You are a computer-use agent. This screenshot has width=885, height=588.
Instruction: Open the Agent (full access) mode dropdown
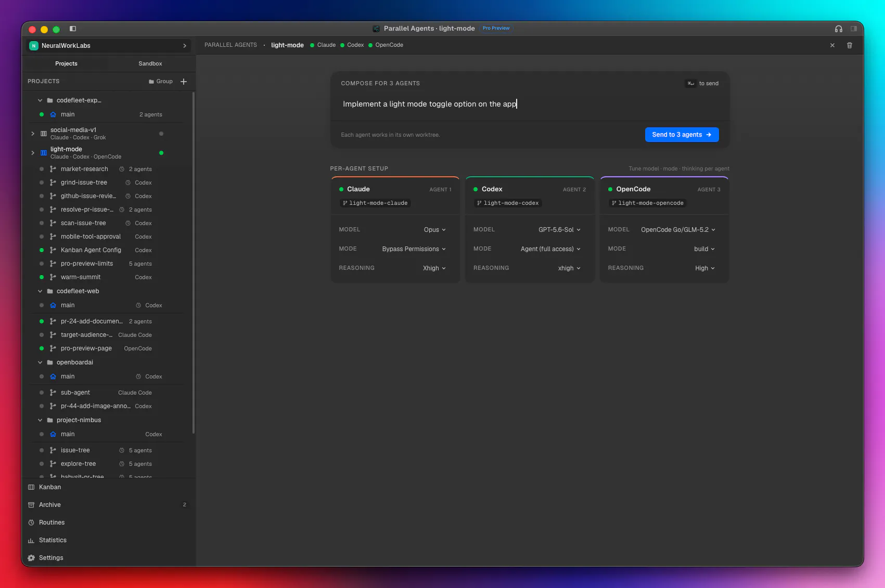coord(550,249)
